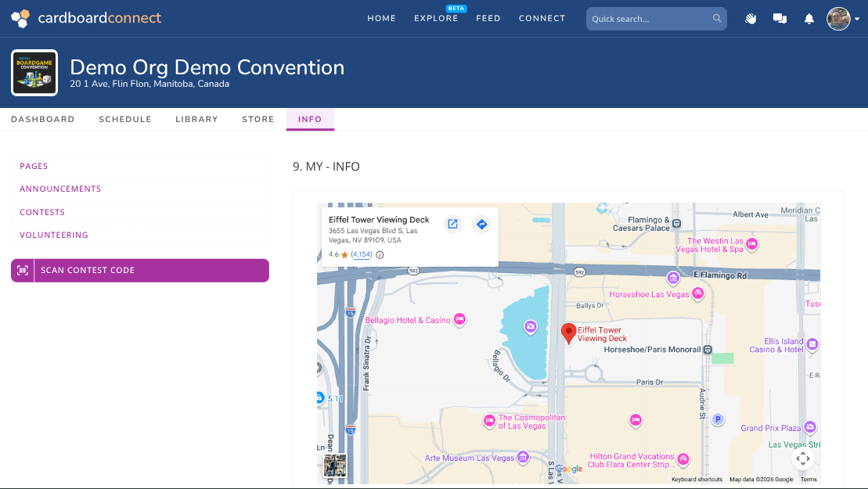Open the notifications bell
The height and width of the screenshot is (489, 868).
pos(809,19)
